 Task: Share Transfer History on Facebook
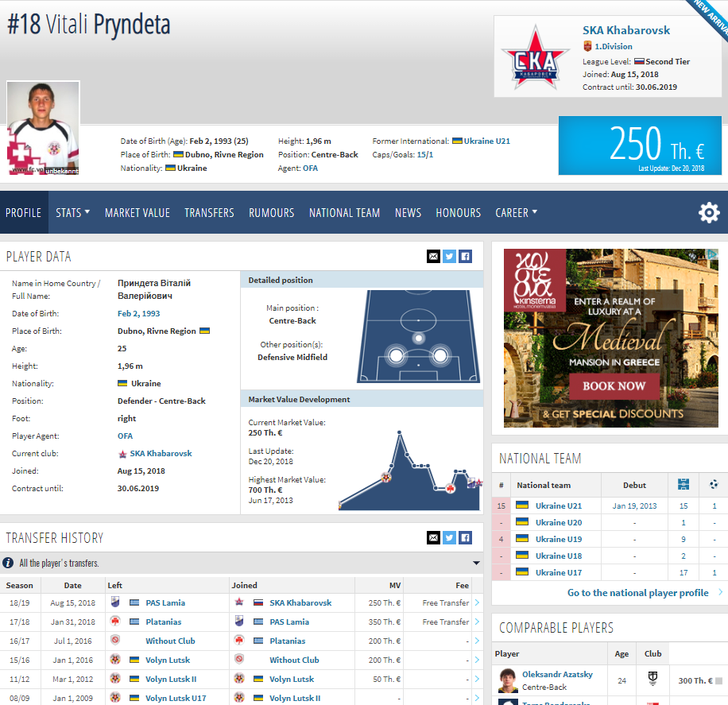pos(465,538)
